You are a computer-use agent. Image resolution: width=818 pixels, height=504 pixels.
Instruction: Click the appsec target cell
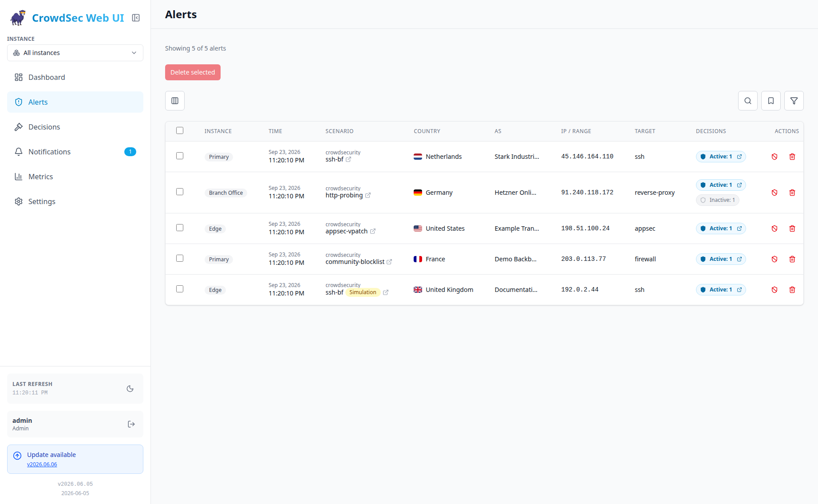pos(645,228)
